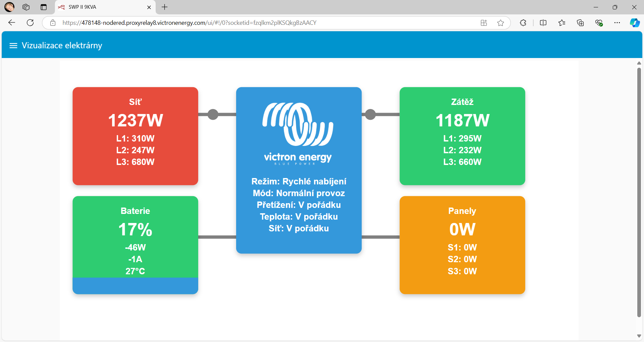This screenshot has width=644, height=342.
Task: Select the Zátěž load power card
Action: click(x=462, y=136)
